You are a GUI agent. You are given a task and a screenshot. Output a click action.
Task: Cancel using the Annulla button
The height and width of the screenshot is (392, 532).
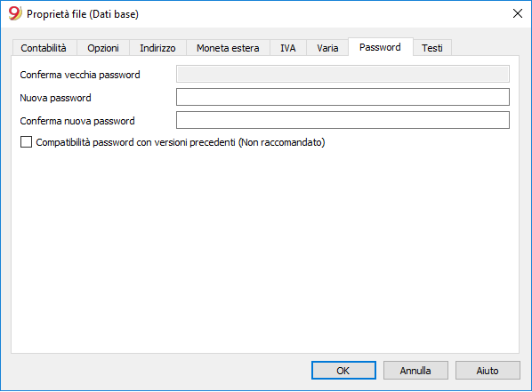click(x=415, y=371)
